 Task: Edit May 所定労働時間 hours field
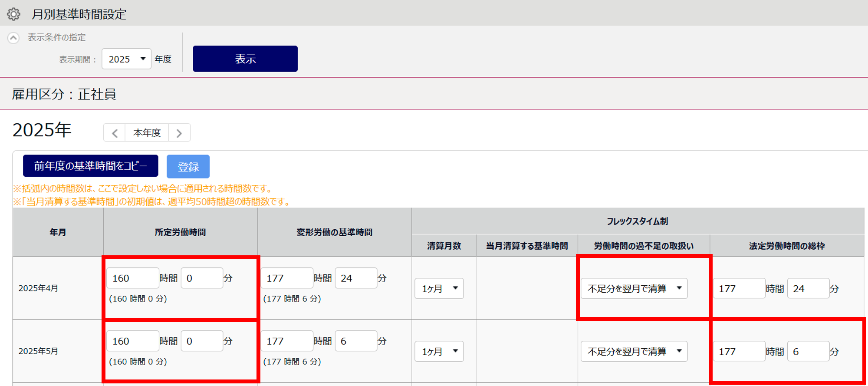[132, 341]
